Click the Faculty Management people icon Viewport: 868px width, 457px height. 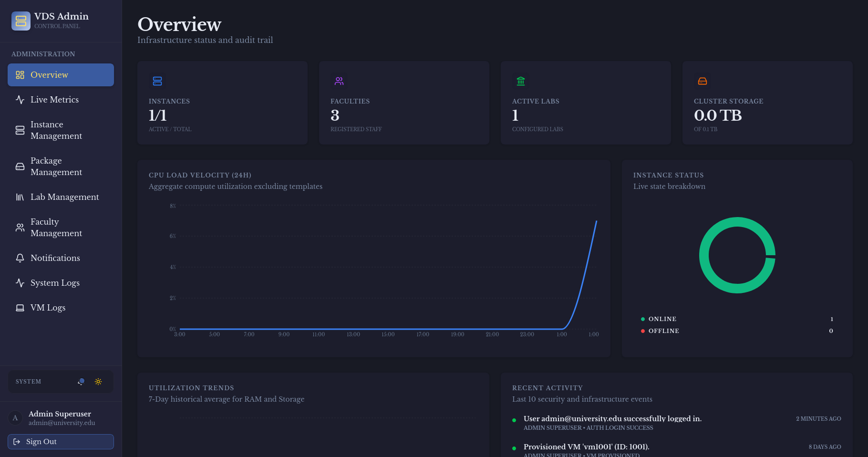pos(20,228)
